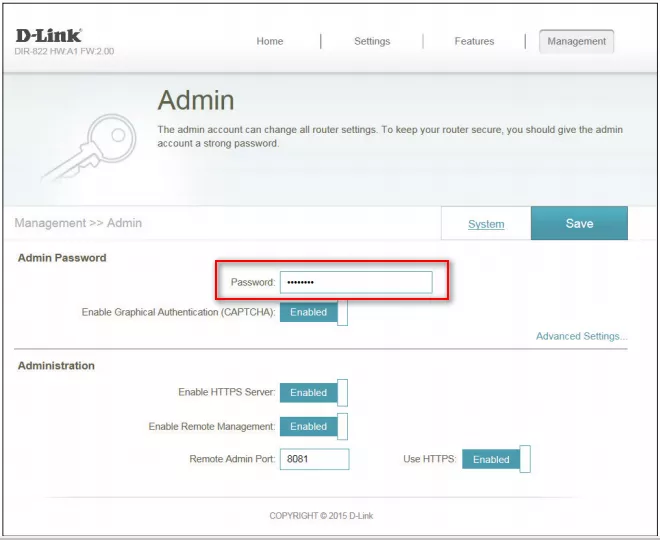The height and width of the screenshot is (540, 660).
Task: Open the Settings menu
Action: [x=372, y=41]
